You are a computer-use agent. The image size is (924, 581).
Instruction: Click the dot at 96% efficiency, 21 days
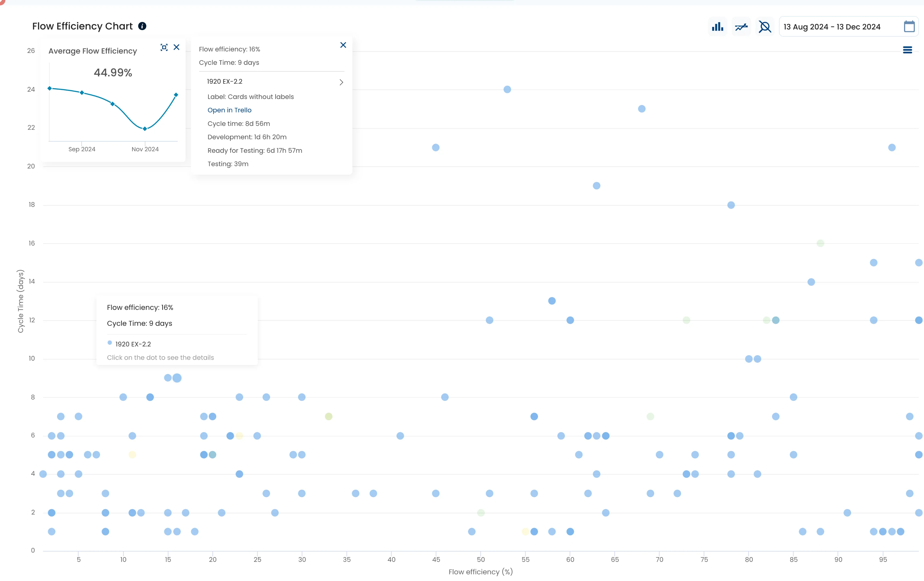891,148
